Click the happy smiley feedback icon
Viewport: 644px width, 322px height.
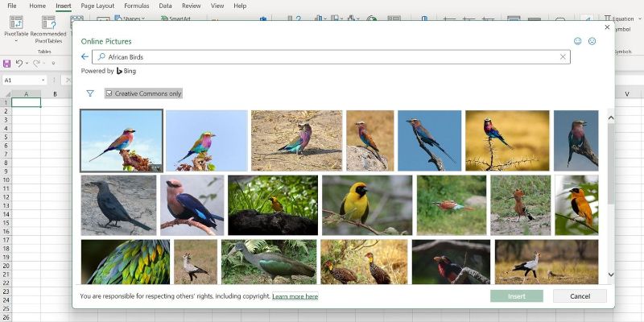(577, 41)
